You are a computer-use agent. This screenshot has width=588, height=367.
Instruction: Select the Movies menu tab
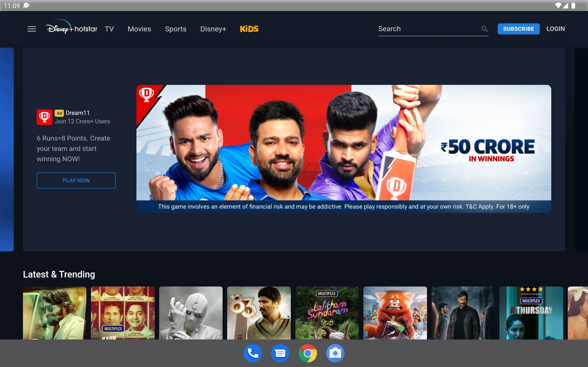pos(139,29)
